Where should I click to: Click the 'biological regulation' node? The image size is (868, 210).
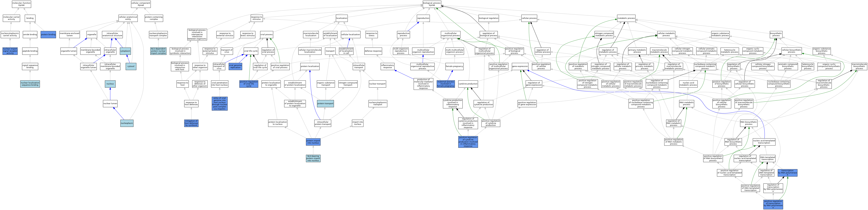489,18
